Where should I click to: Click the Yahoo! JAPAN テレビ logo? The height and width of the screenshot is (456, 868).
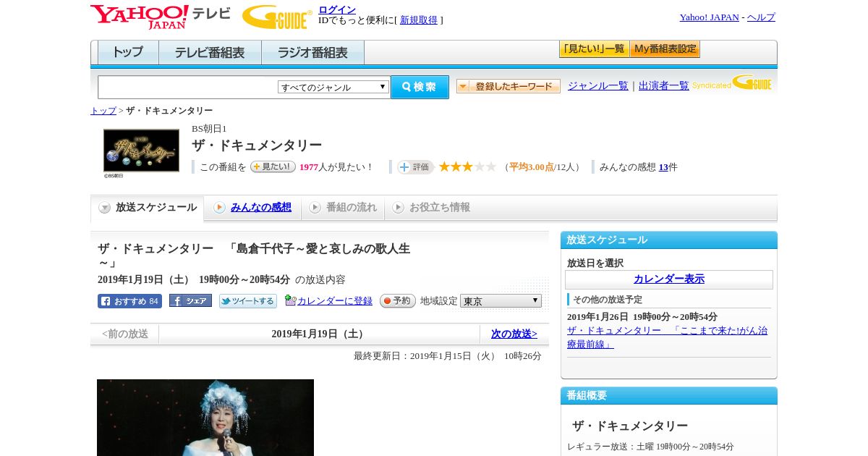pos(161,17)
